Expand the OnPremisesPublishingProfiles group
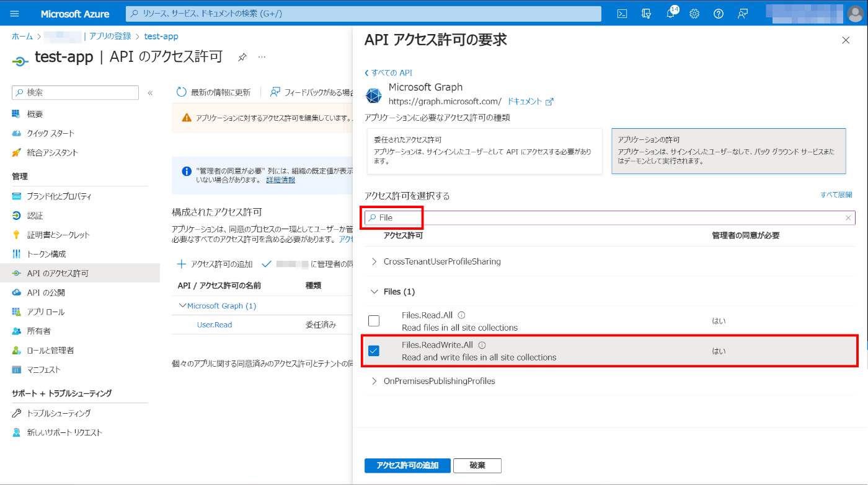The height and width of the screenshot is (485, 868). coord(374,381)
